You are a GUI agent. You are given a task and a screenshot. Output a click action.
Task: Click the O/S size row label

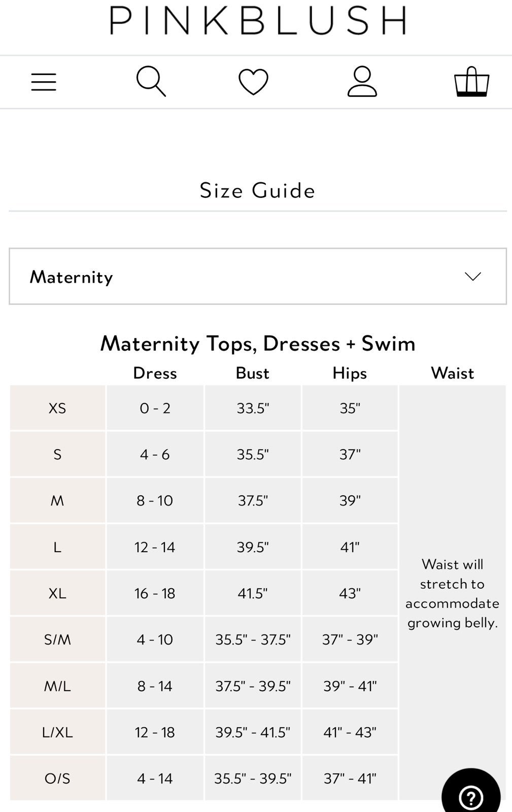(57, 778)
